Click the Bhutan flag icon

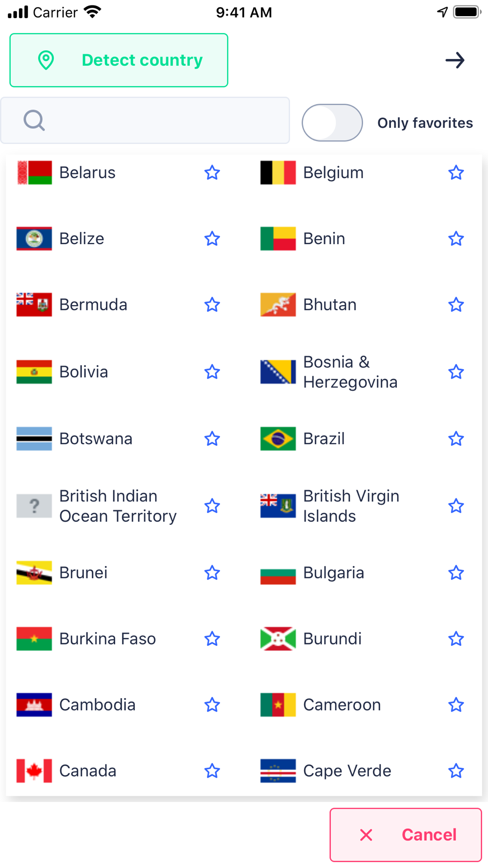point(278,305)
